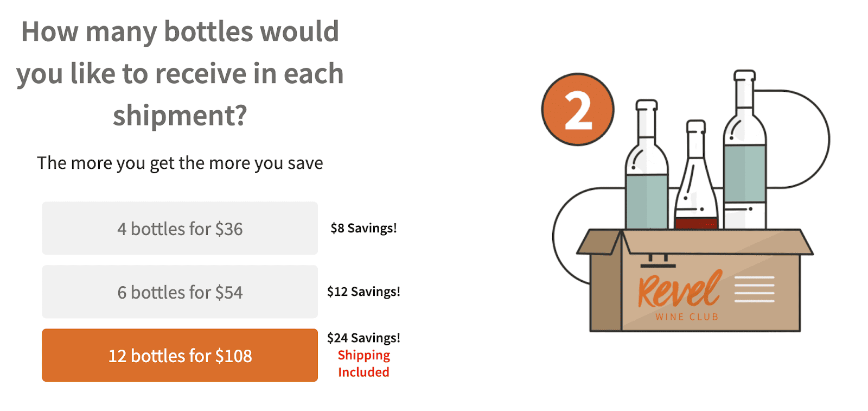Choose 6 bottles for $54

[180, 292]
